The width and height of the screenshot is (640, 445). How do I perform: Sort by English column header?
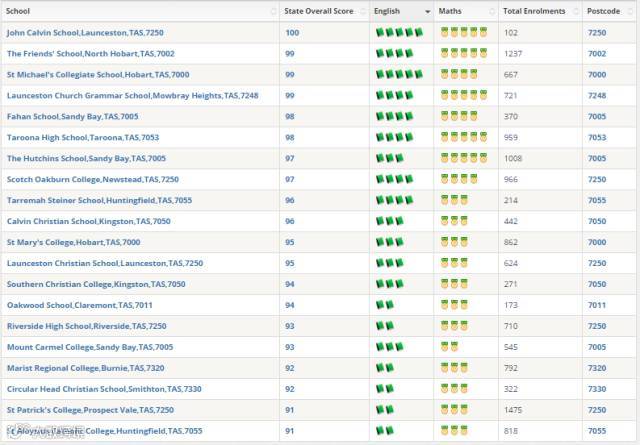(402, 11)
